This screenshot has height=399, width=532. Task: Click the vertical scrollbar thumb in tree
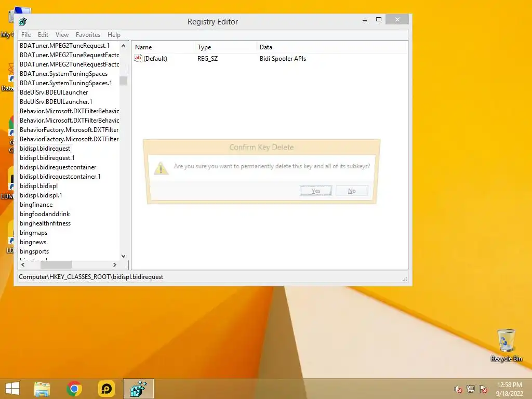coord(124,81)
